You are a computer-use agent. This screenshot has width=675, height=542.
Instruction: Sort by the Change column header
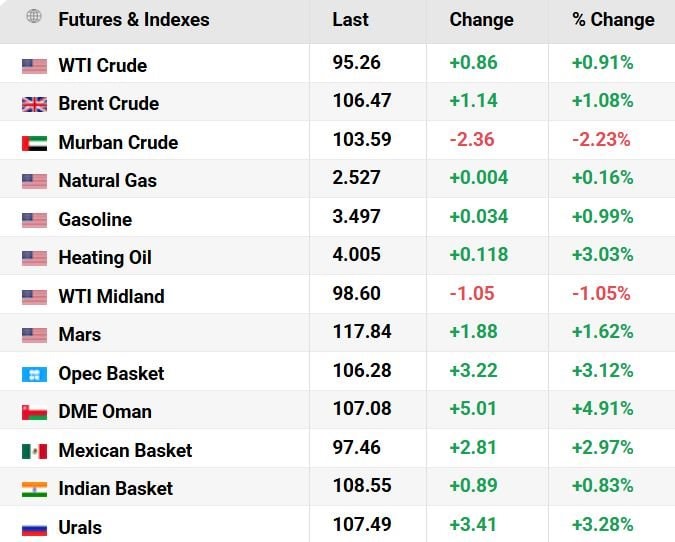click(x=481, y=20)
